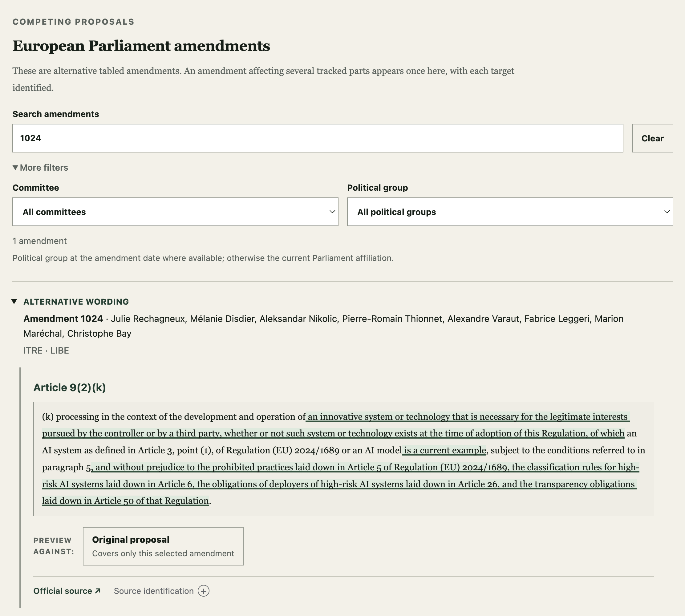
Task: Click the ITRE · LIBE committee label
Action: pos(46,350)
